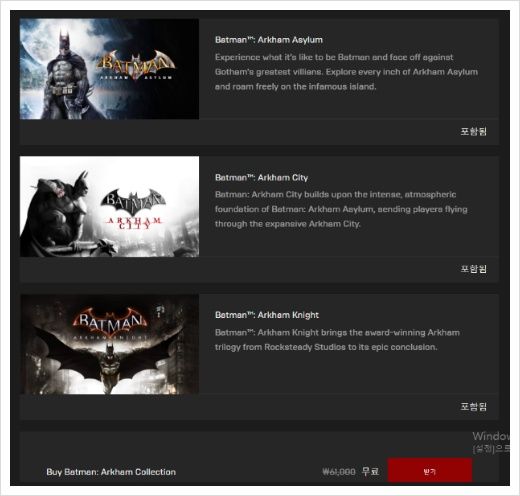Select the 'Batman™: Arkham Knight' title
Image resolution: width=520 pixels, height=496 pixels.
pyautogui.click(x=267, y=315)
